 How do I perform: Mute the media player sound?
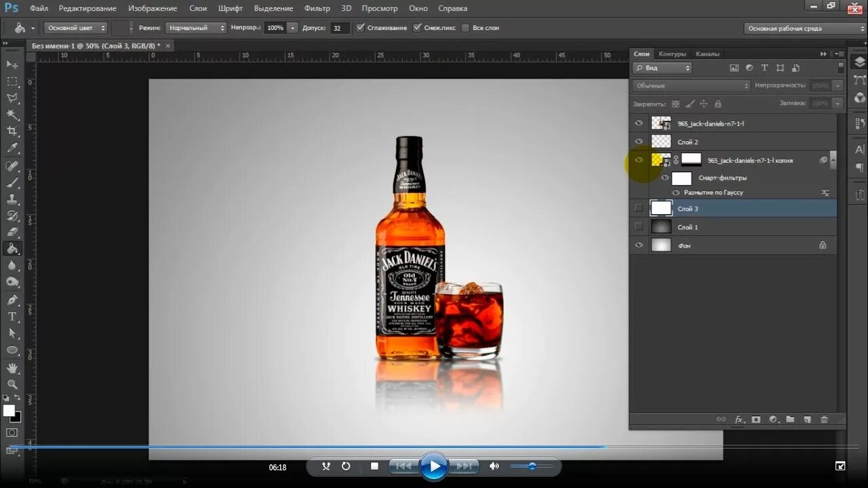494,466
